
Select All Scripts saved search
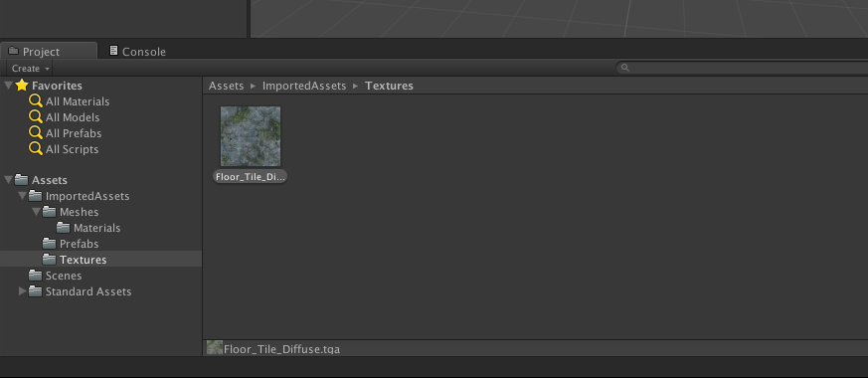pos(72,149)
